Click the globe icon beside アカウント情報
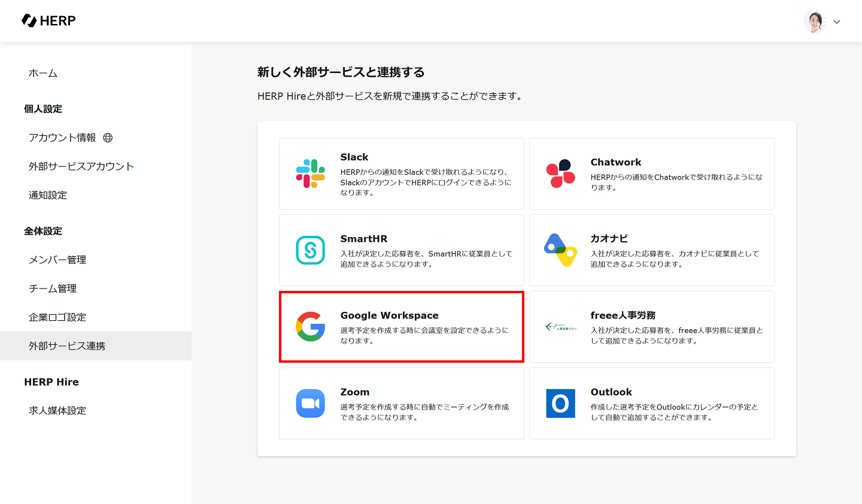This screenshot has width=862, height=504. pyautogui.click(x=108, y=138)
